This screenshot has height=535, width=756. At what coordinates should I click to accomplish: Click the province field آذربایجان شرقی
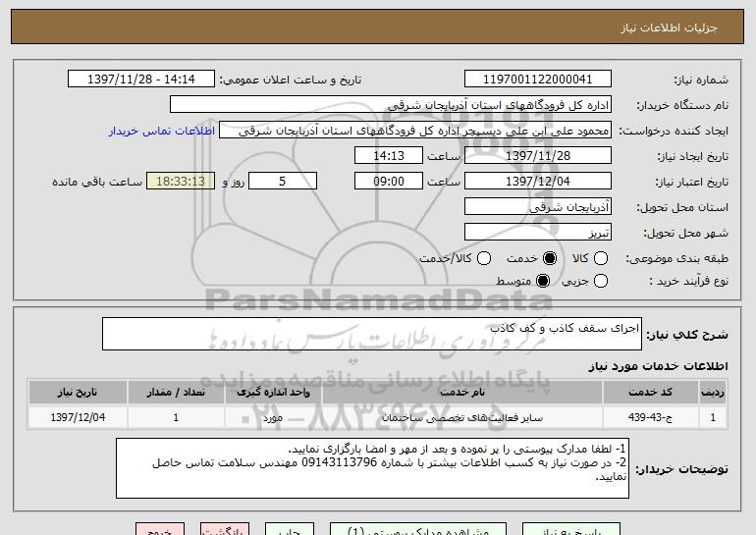[538, 207]
